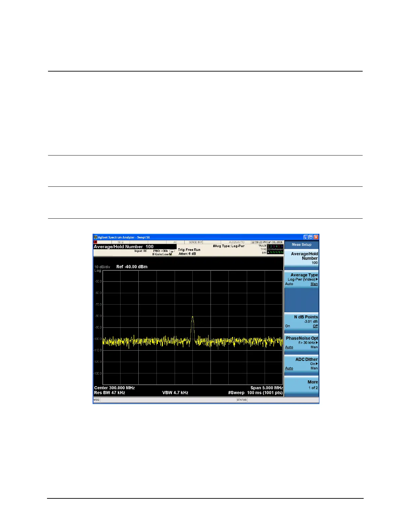Click the DET trace detector row

click(275, 253)
